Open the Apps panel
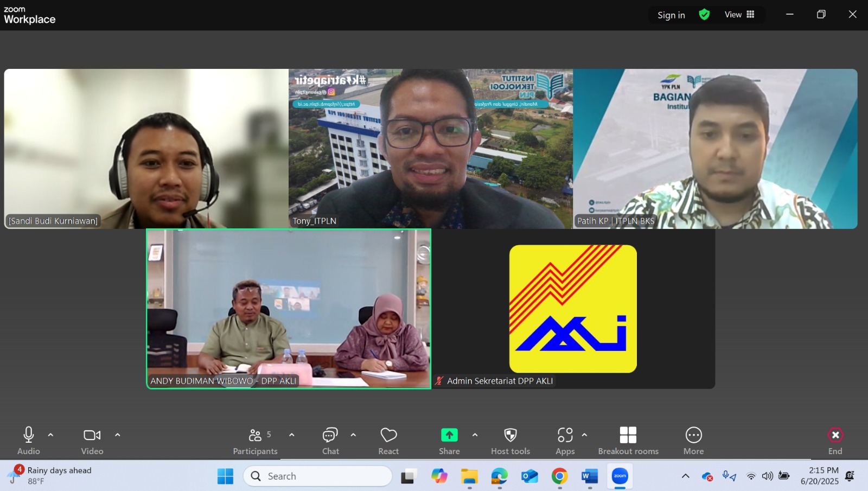The image size is (868, 491). click(565, 441)
